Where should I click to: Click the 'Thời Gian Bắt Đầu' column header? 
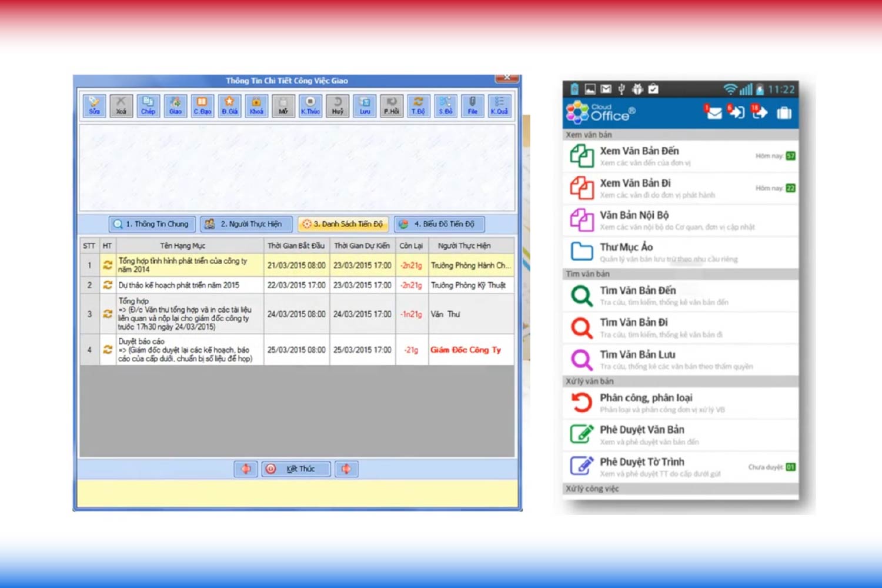click(297, 246)
